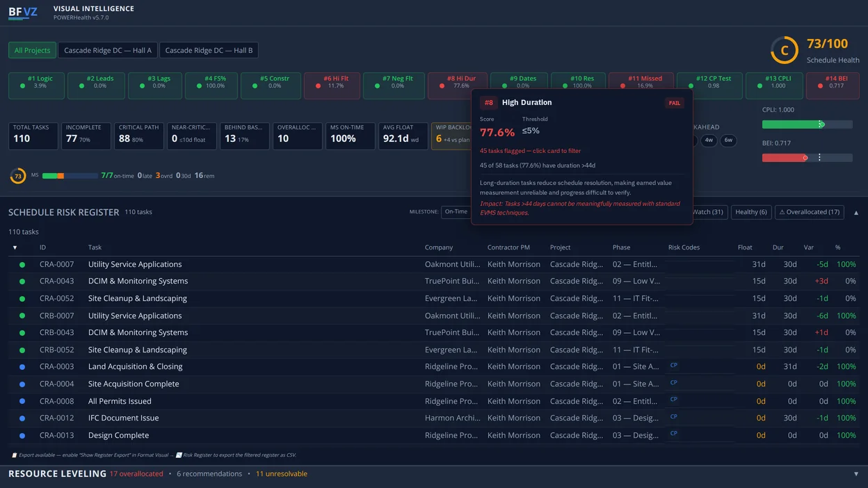Viewport: 868px width, 488px height.
Task: Click the FAIL badge in the tooltip
Action: click(674, 103)
